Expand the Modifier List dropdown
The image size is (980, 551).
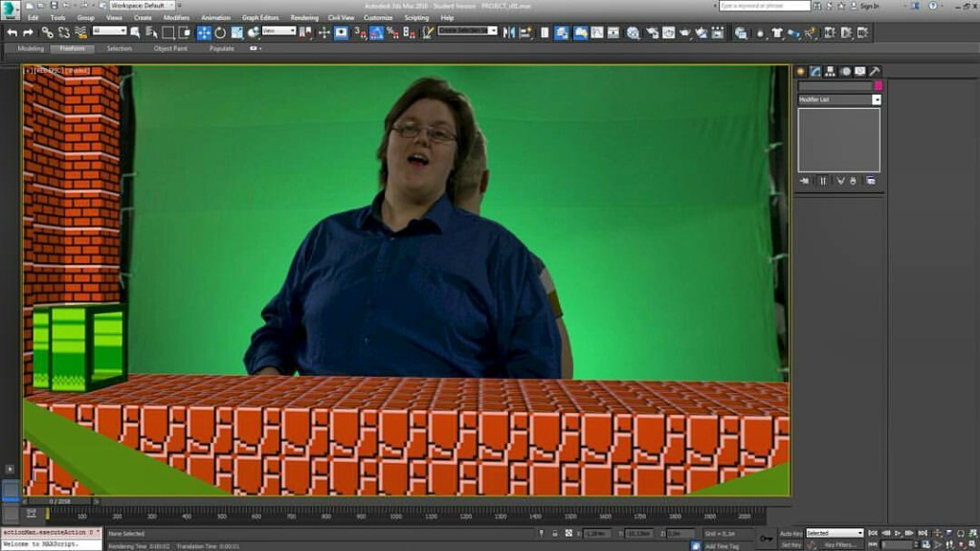[877, 99]
